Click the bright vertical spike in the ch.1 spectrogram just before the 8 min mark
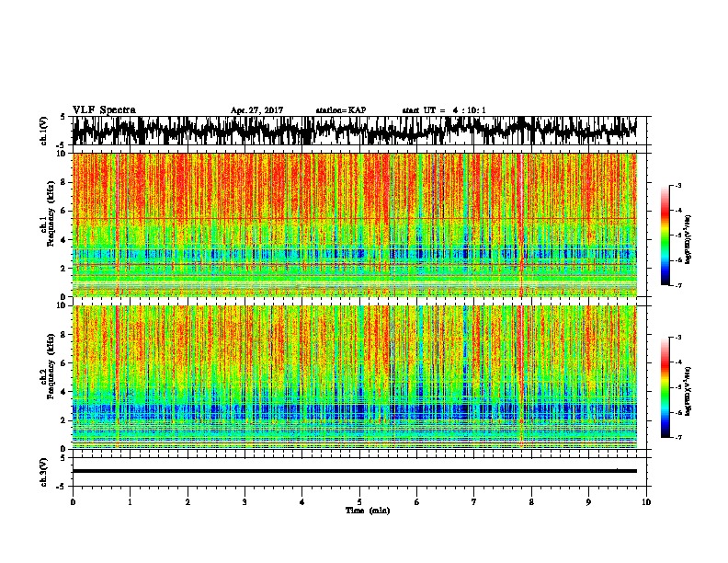The width and height of the screenshot is (728, 563). point(521,224)
